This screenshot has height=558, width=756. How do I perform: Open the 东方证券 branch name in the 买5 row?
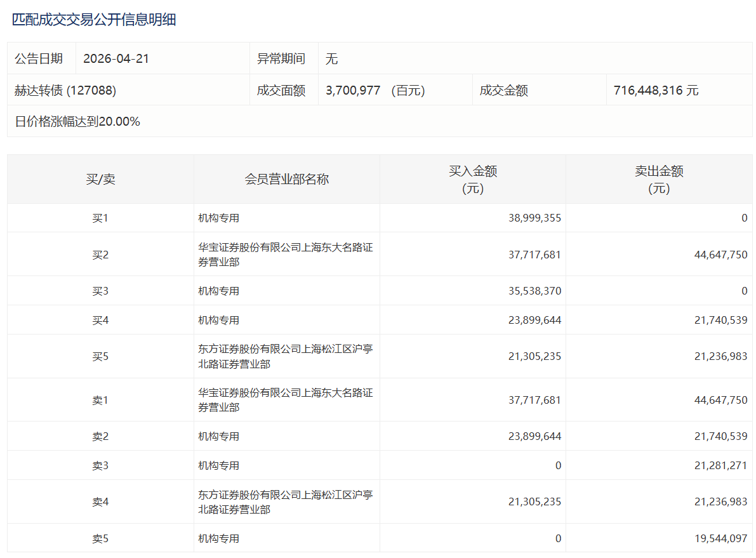click(285, 356)
